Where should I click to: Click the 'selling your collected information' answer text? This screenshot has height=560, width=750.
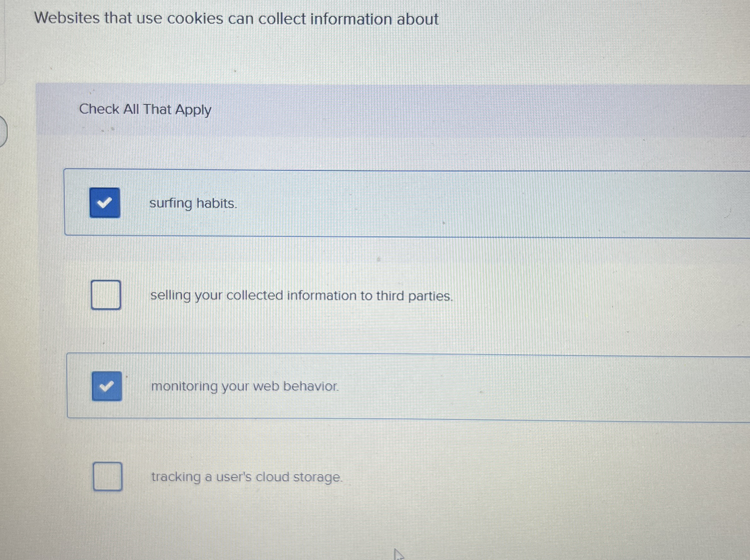click(301, 295)
